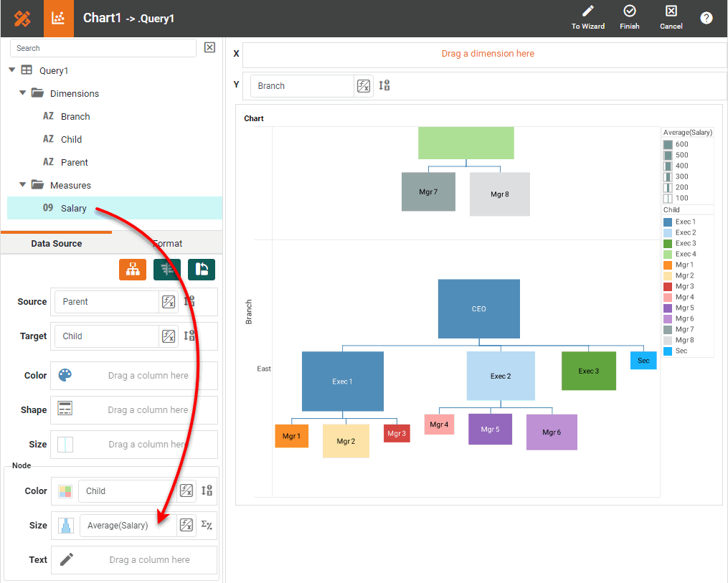Click sort icon beside Target Child field
The width and height of the screenshot is (728, 583).
coord(189,336)
